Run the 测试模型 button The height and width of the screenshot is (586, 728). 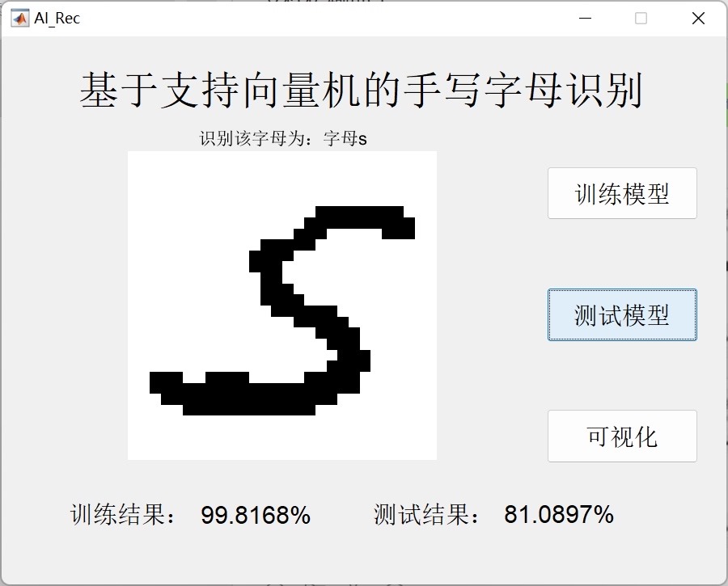point(622,314)
